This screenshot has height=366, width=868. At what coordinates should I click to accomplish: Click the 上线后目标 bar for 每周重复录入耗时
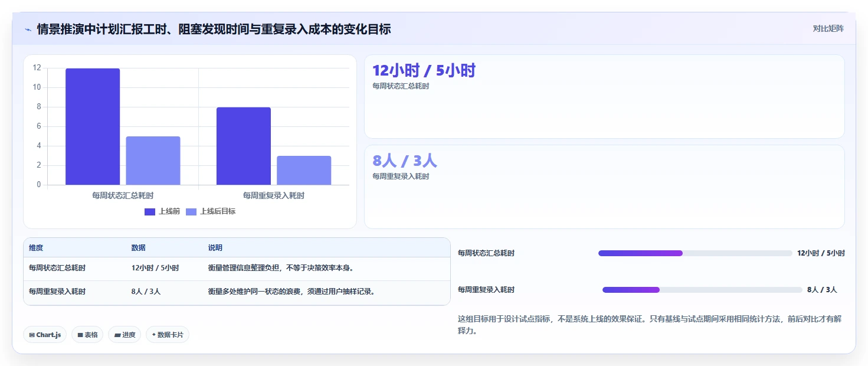(304, 170)
